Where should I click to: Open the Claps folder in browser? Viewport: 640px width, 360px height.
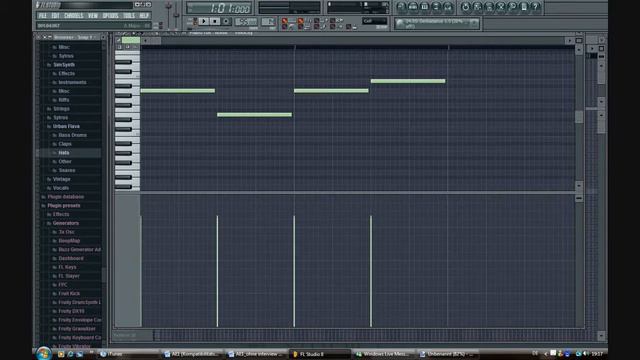[65, 144]
